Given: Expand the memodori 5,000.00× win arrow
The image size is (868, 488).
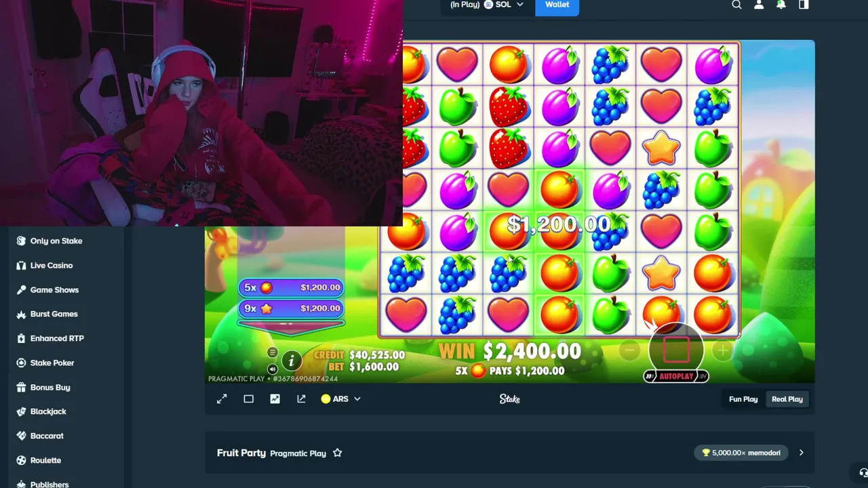Looking at the screenshot, I should point(801,453).
